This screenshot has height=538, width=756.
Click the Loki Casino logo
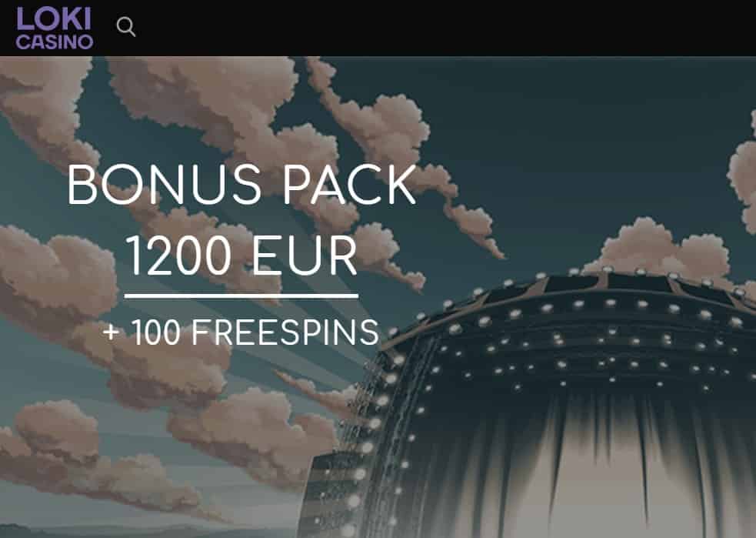pyautogui.click(x=54, y=28)
